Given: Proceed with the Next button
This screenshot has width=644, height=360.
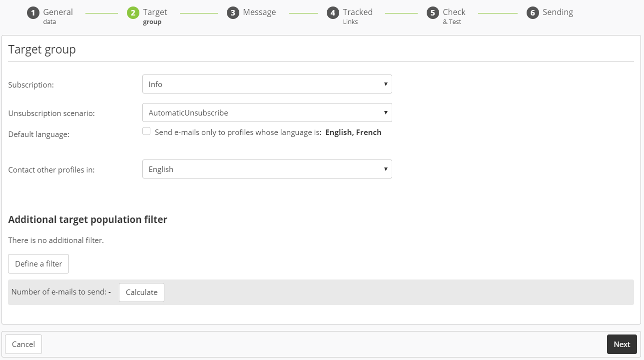Looking at the screenshot, I should coord(622,344).
